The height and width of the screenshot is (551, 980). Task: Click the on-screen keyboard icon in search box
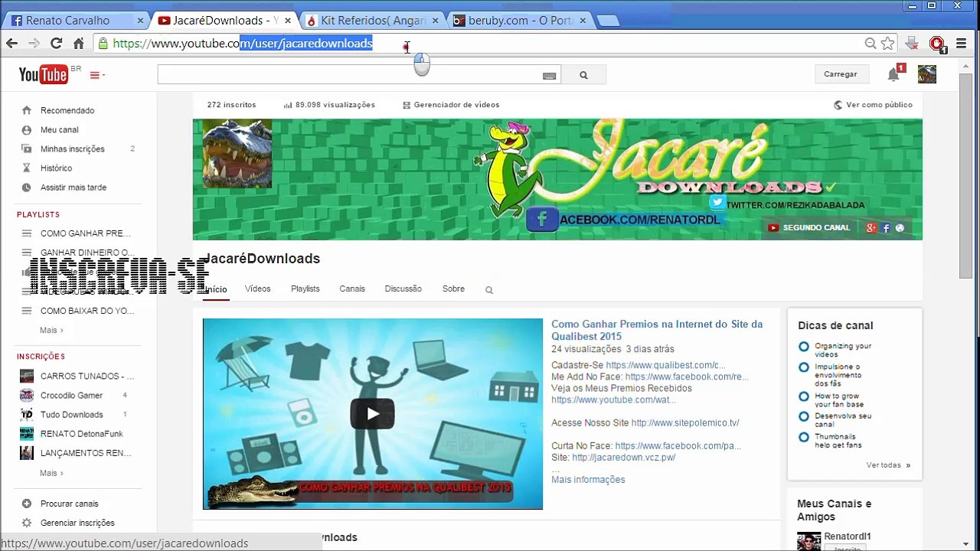coord(549,76)
